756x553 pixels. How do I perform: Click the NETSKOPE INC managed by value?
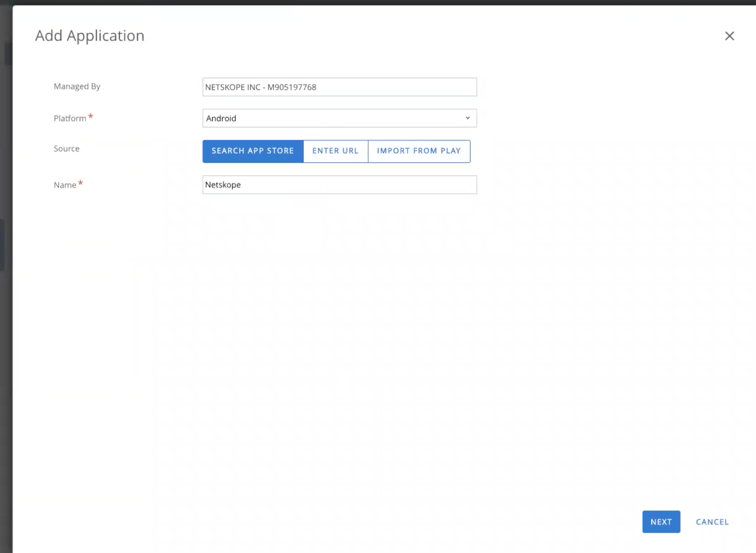click(x=260, y=87)
